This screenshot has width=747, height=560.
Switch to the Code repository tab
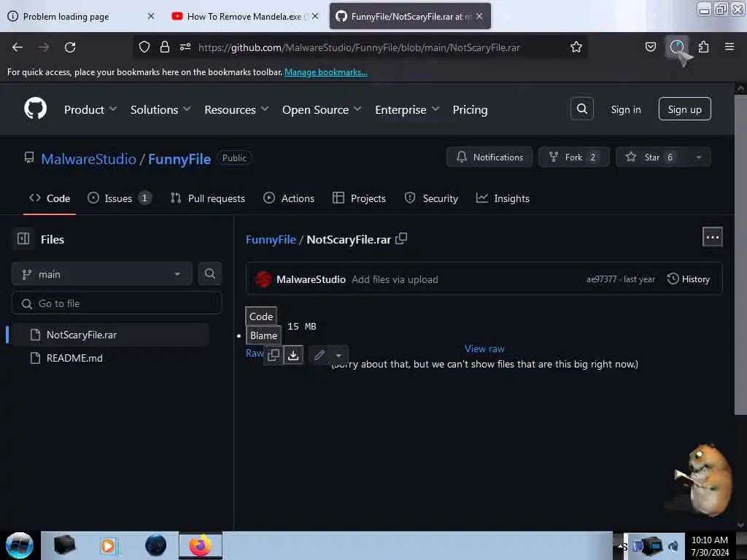(x=50, y=198)
